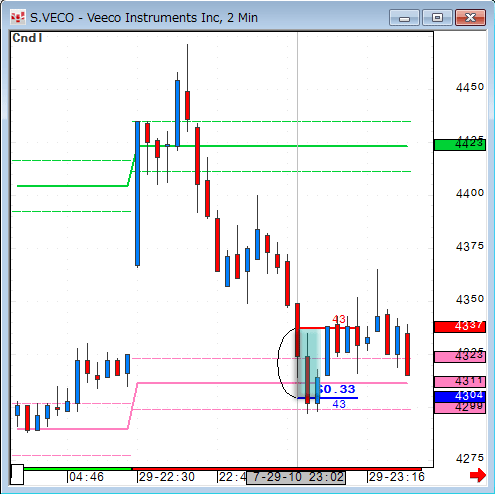Viewport: 495px width, 494px height.
Task: Click the red 43 order label
Action: (x=339, y=320)
